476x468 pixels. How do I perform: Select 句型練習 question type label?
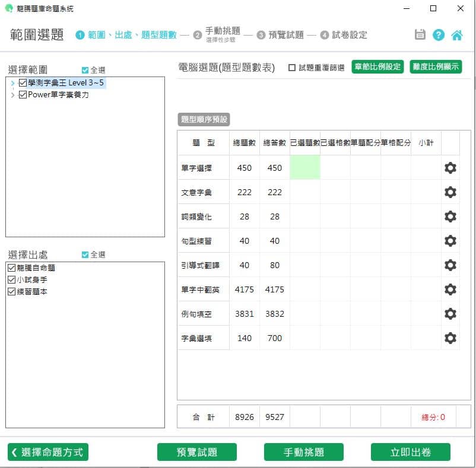(x=196, y=241)
